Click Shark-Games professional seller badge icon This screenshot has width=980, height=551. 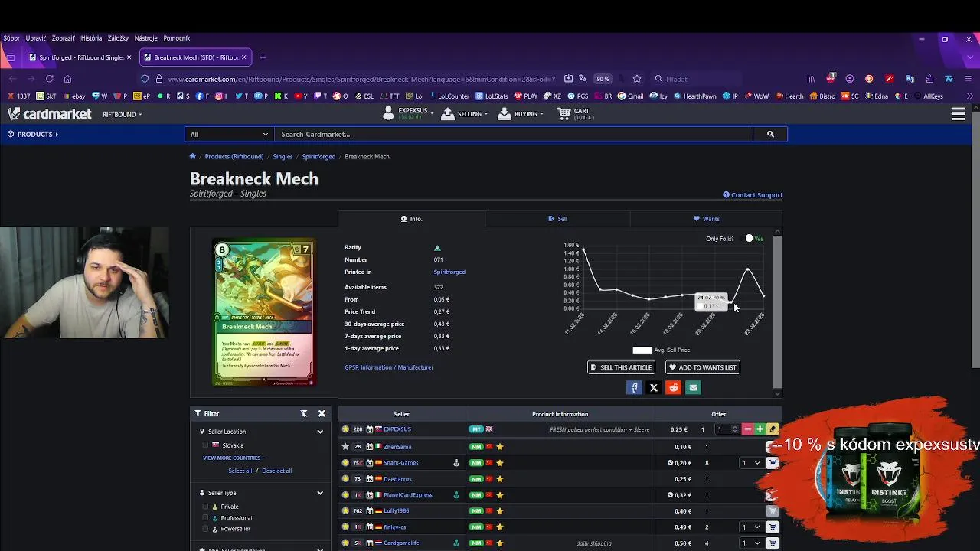(x=456, y=463)
